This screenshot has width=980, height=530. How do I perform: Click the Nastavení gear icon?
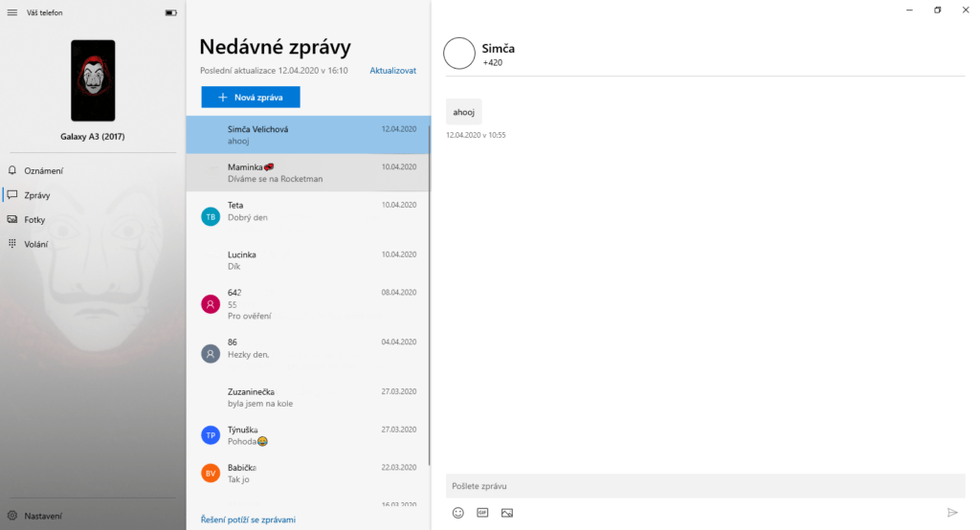click(x=12, y=516)
